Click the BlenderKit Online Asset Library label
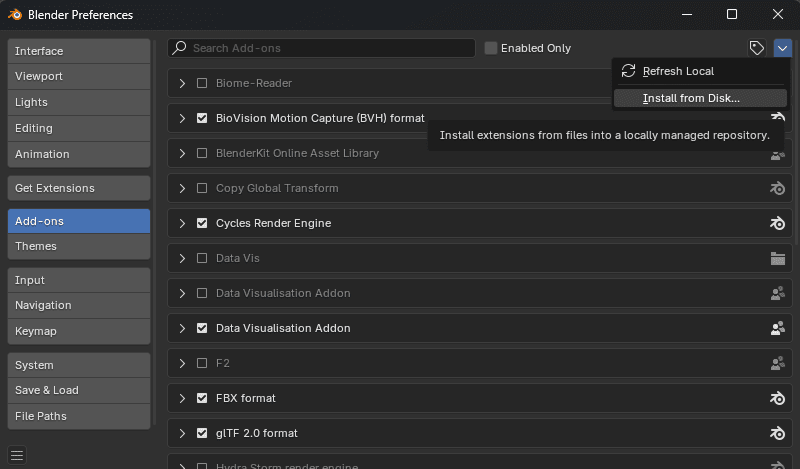Screen dimensions: 800x469 [297, 153]
